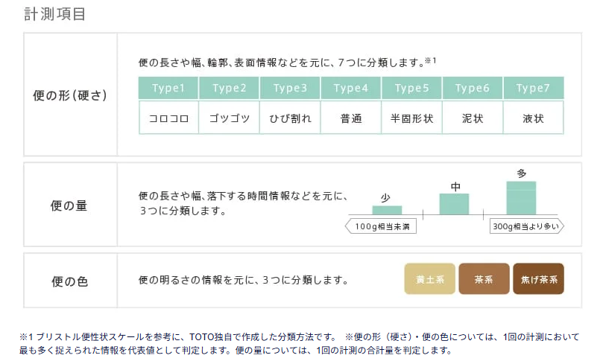This screenshot has height=364, width=600.
Task: Click the 300g相当より多い arrow label
Action: point(527,226)
